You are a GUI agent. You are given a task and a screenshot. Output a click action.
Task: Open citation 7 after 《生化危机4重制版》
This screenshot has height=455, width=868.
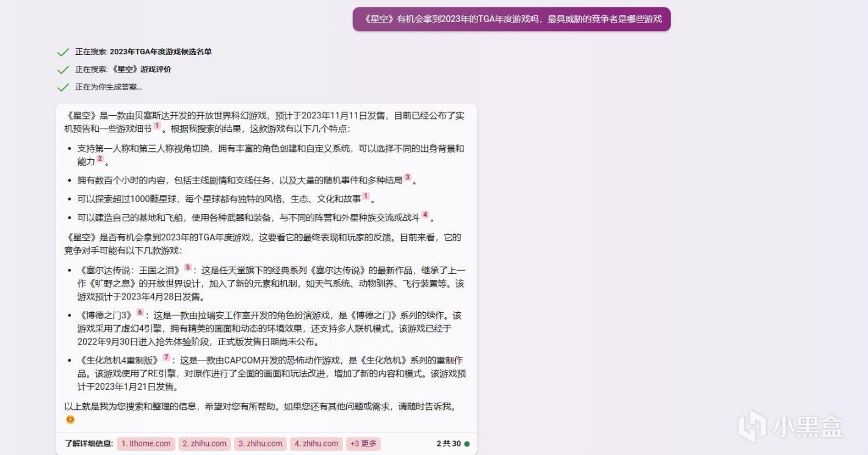tap(167, 357)
